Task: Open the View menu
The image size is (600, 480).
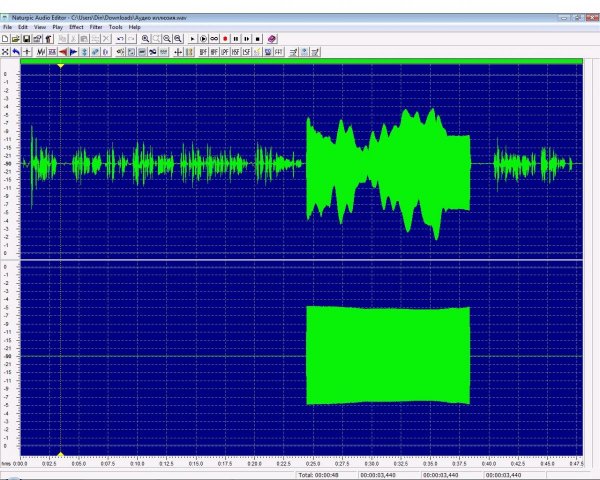Action: [40, 27]
